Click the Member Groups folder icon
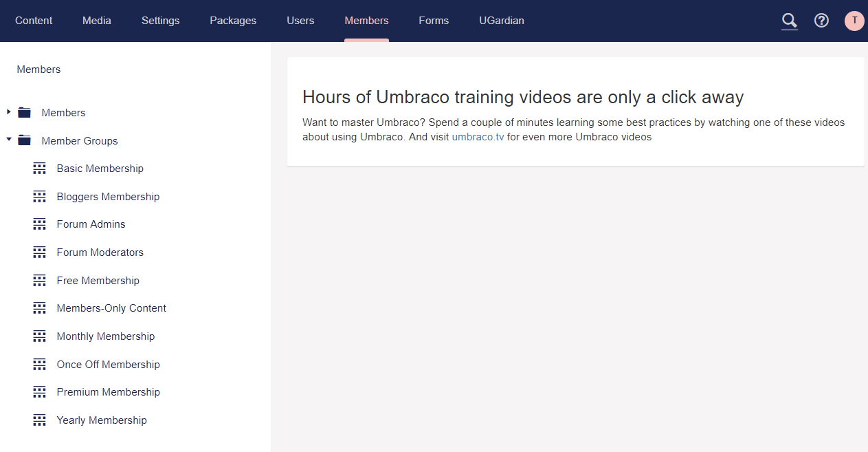This screenshot has height=452, width=868. point(25,141)
